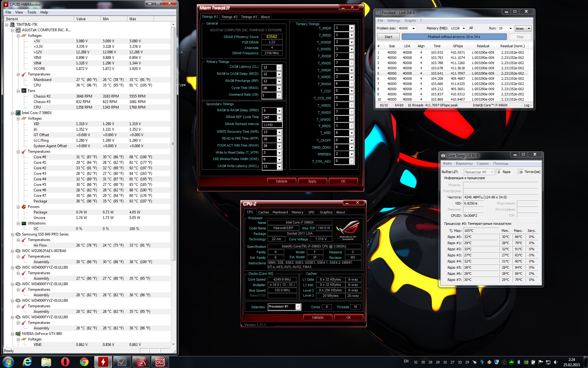Open the ROG CPU-Z taskbar icon
Viewport: 588px width, 368px height.
(160, 362)
